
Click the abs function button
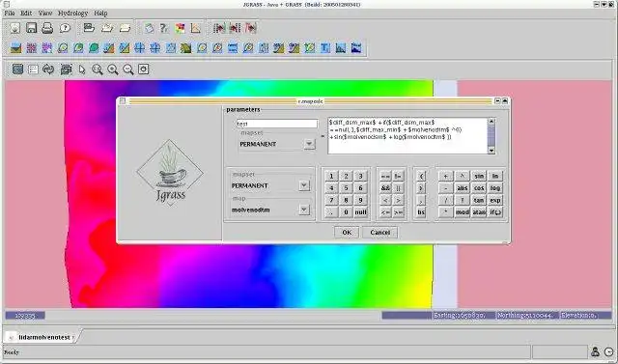coord(463,188)
